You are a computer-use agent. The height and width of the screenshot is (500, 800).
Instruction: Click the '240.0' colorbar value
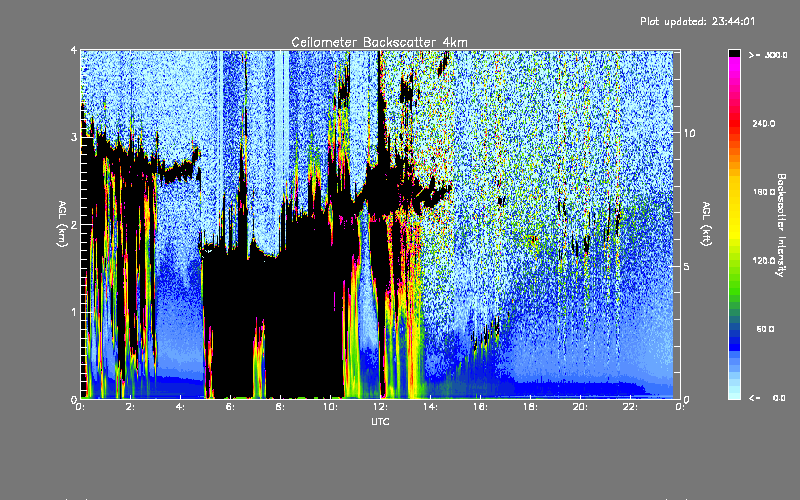tap(764, 124)
